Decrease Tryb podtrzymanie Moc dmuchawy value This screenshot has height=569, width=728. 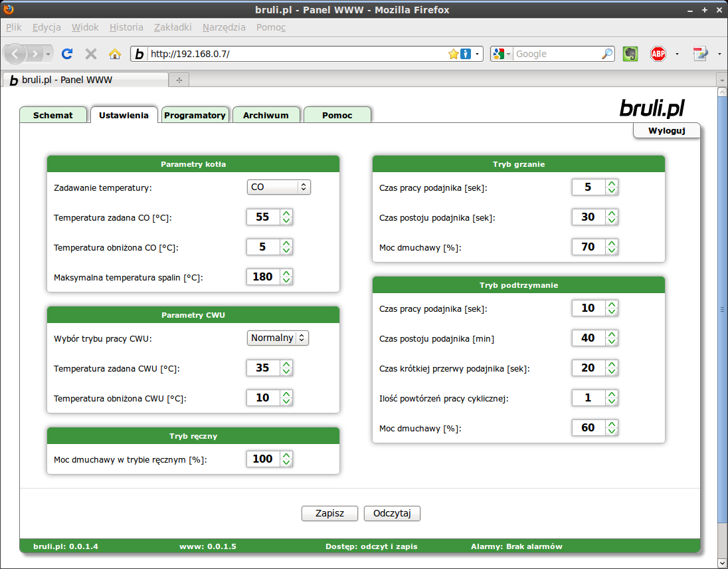(x=612, y=431)
